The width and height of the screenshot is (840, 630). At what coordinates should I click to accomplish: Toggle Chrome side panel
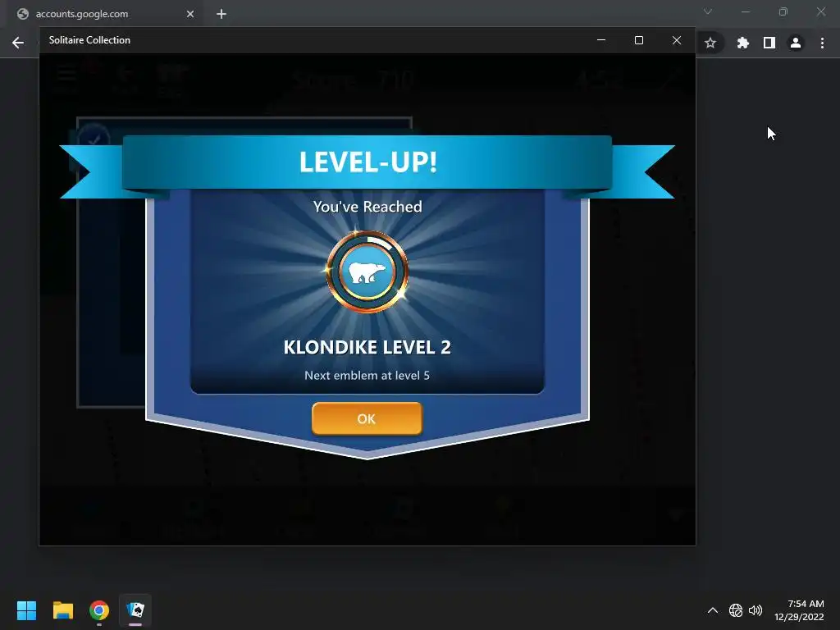pyautogui.click(x=769, y=43)
